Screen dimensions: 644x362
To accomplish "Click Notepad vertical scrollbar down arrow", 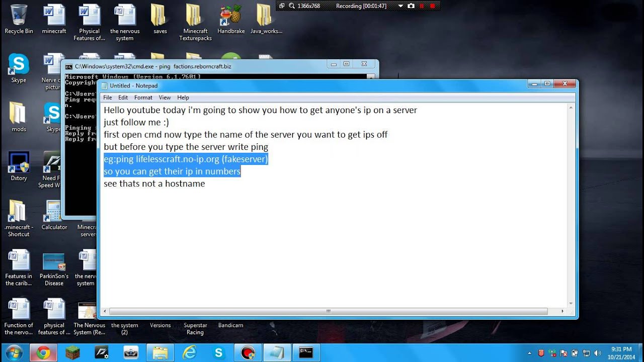I will pyautogui.click(x=571, y=304).
